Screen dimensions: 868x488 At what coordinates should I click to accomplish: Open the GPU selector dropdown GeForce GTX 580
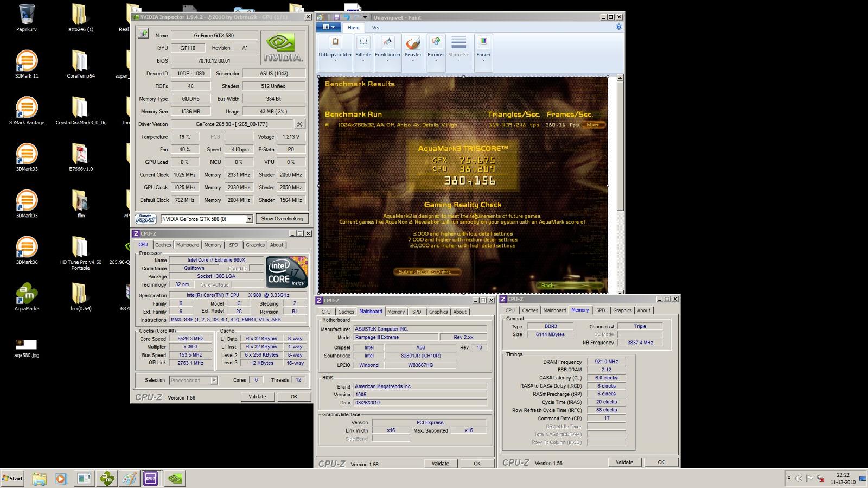point(207,219)
